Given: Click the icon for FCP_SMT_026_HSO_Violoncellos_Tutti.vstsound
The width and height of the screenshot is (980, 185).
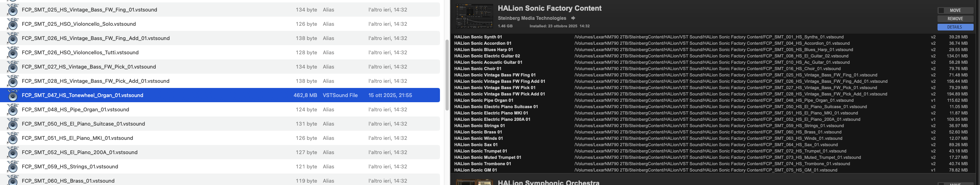Looking at the screenshot, I should (13, 52).
